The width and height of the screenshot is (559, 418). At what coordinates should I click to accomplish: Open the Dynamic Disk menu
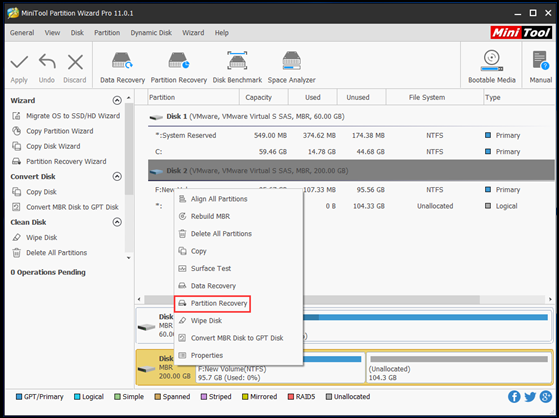151,33
